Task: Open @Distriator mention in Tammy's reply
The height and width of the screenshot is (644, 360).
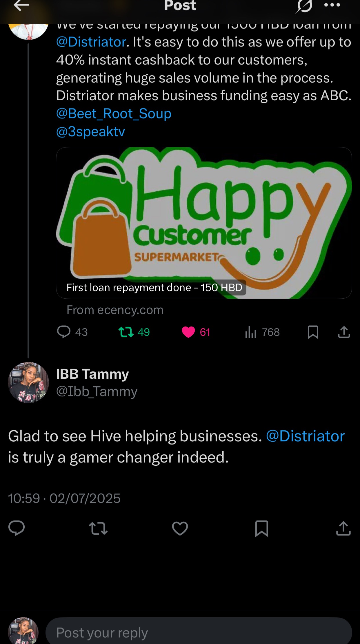Action: coord(305,436)
